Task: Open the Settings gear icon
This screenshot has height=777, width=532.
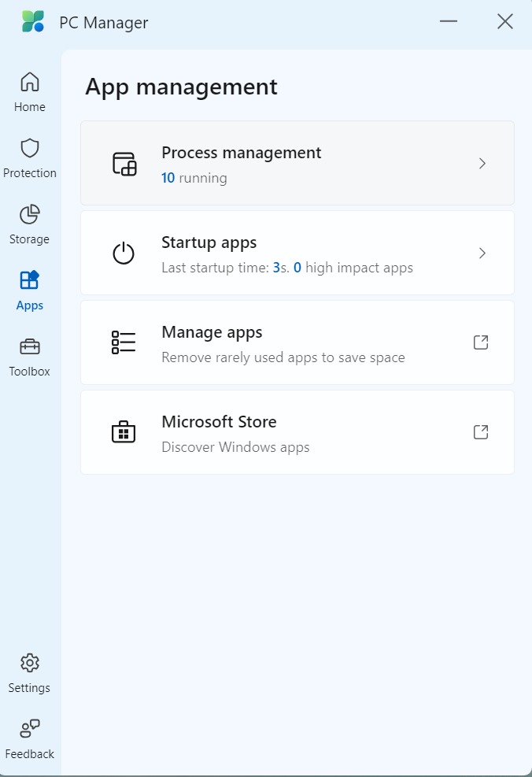Action: click(30, 663)
